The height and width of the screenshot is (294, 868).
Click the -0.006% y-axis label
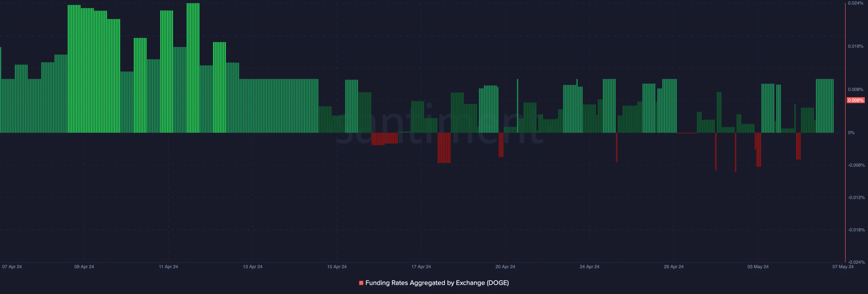pyautogui.click(x=856, y=165)
